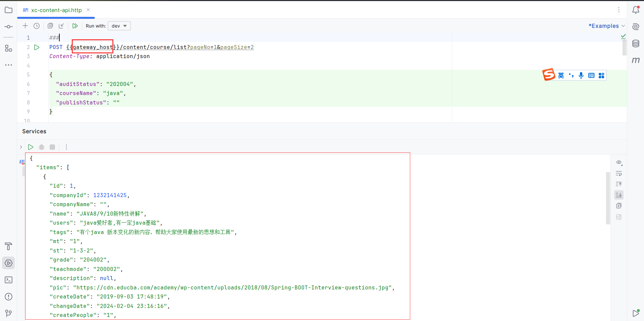Click the createDate value in response
The image size is (644, 321).
(x=131, y=297)
